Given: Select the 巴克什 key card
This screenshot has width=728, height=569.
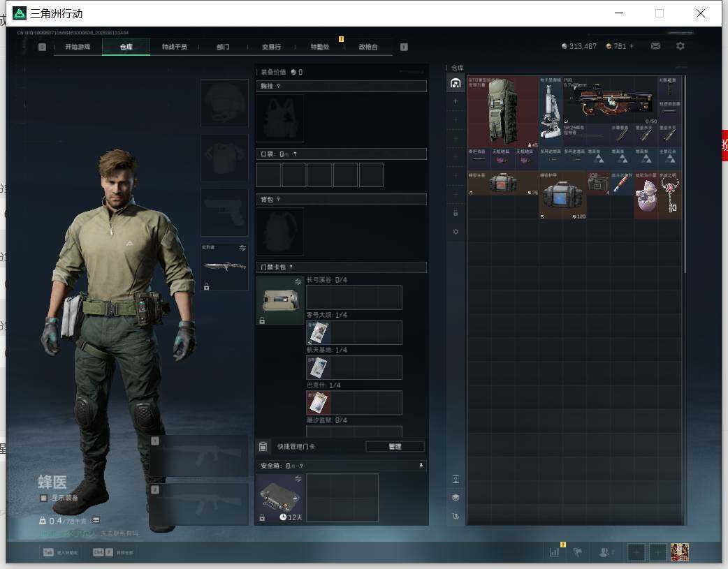Looking at the screenshot, I should coord(319,402).
